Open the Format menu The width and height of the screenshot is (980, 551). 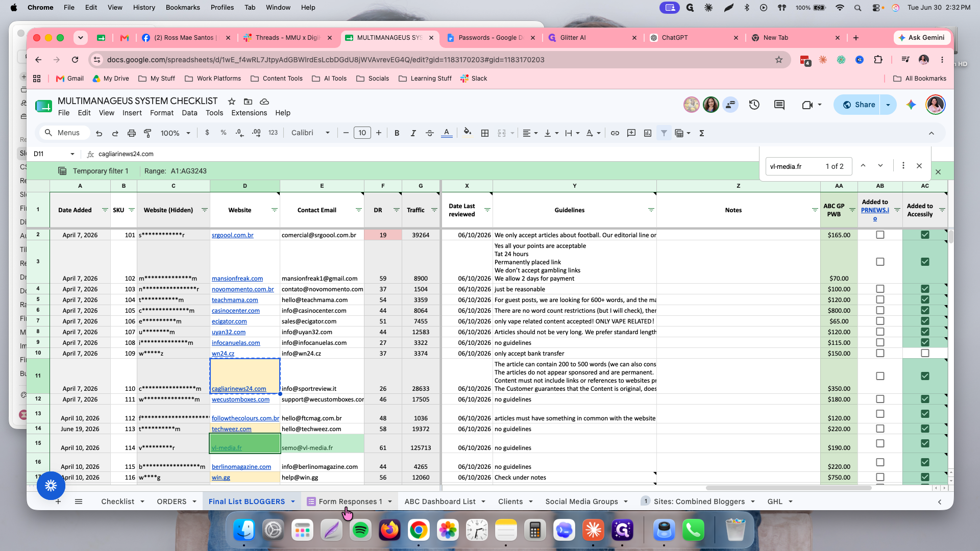click(x=162, y=113)
